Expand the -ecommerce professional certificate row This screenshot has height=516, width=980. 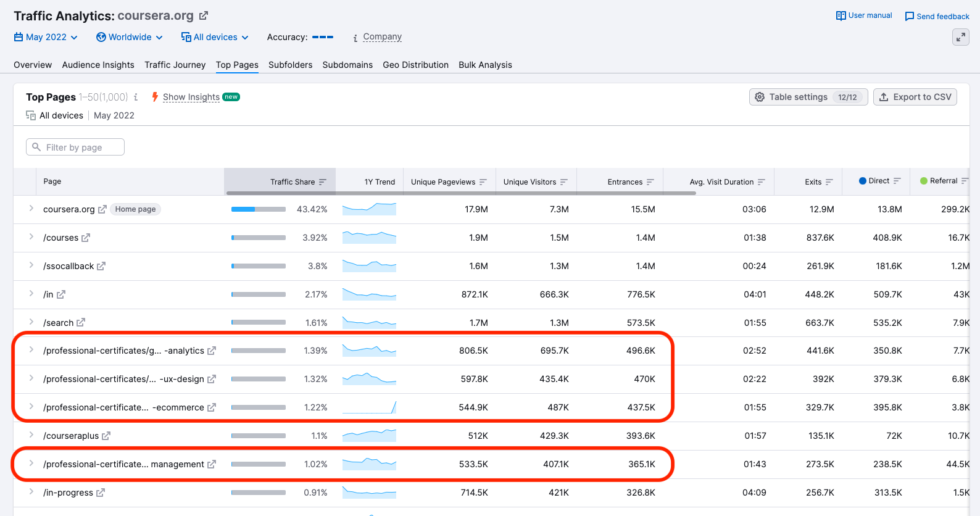point(31,407)
